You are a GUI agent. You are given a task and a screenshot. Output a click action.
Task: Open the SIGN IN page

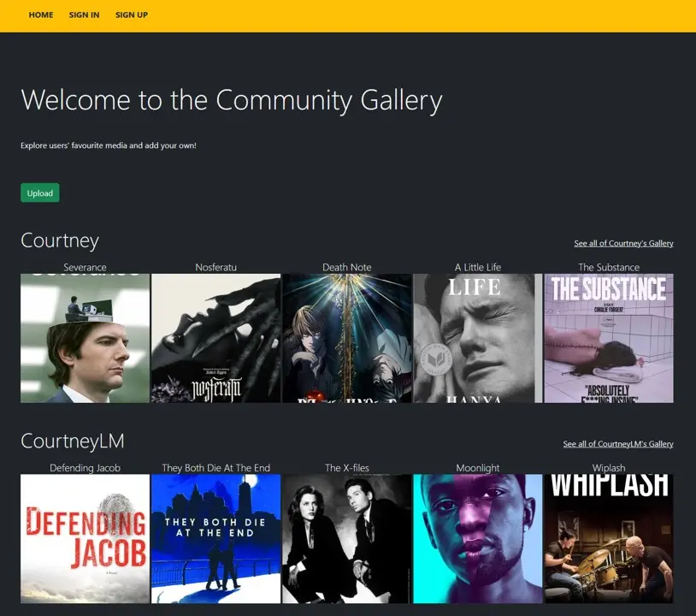coord(84,15)
